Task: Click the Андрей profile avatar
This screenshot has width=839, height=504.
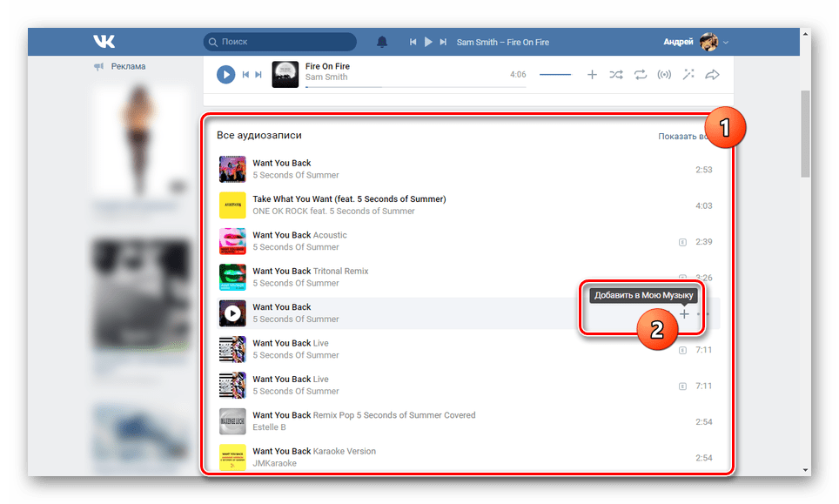Action: coord(709,42)
